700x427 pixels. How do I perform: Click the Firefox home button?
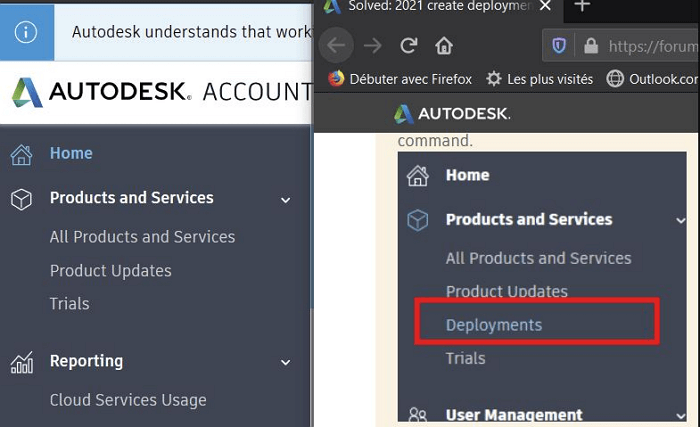pyautogui.click(x=444, y=45)
